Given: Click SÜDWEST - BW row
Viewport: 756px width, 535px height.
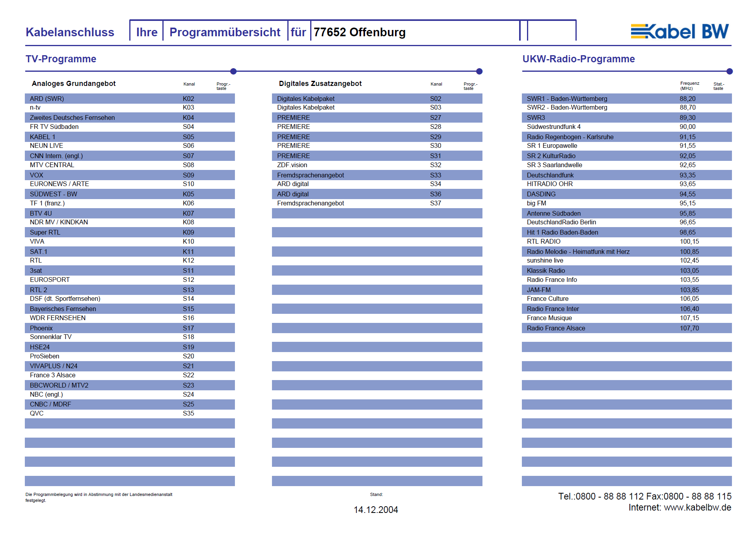Looking at the screenshot, I should pyautogui.click(x=130, y=194).
